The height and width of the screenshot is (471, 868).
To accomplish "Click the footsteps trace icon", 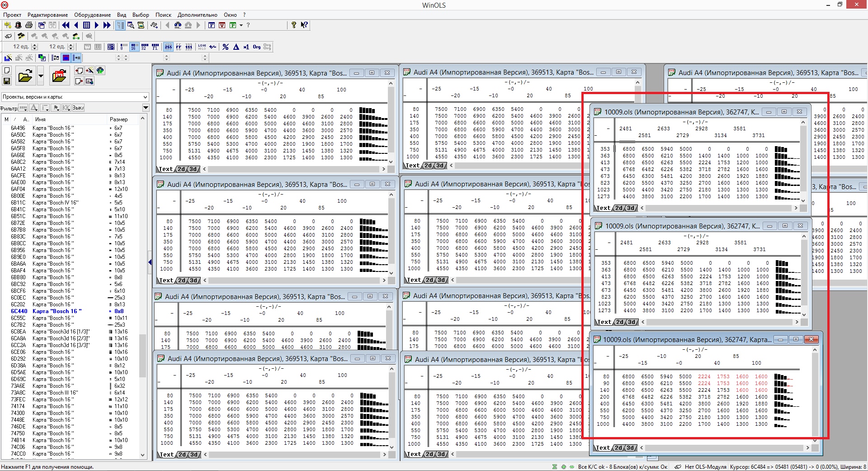I will pyautogui.click(x=154, y=25).
